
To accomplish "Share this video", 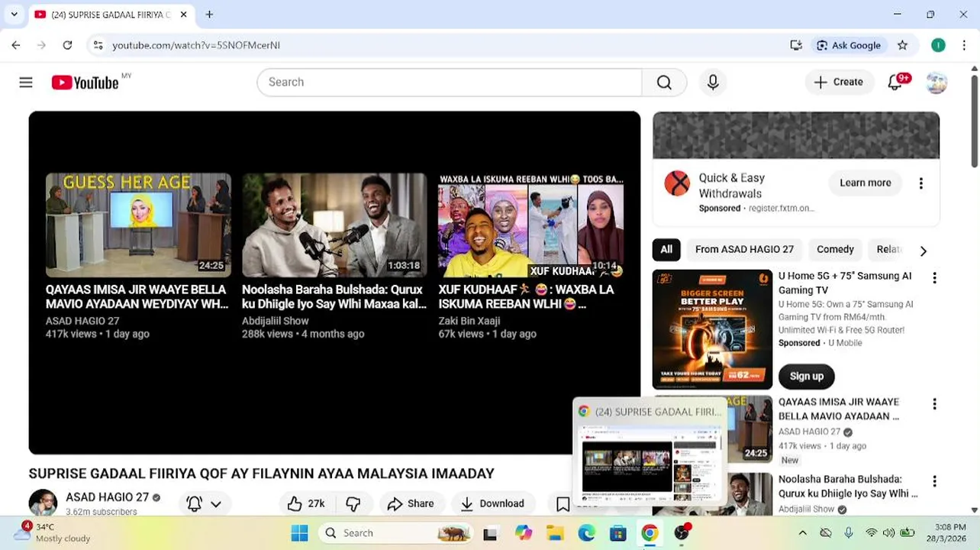I will [410, 503].
